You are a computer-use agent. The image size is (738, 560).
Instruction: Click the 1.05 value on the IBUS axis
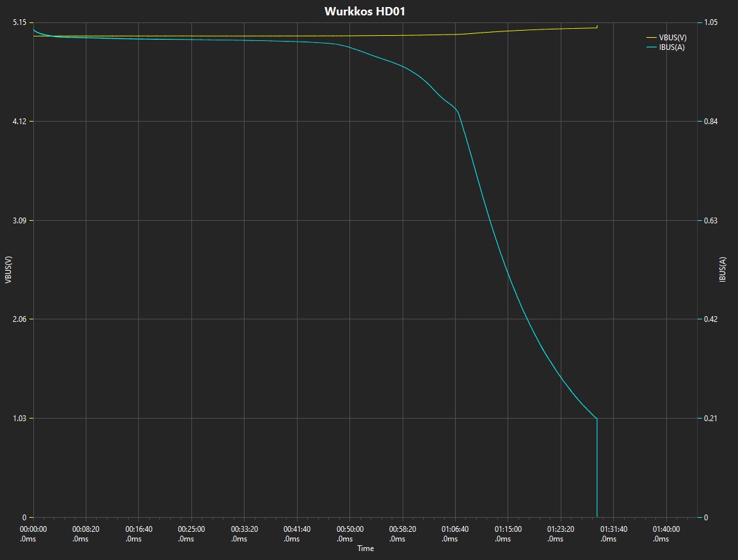tap(710, 22)
